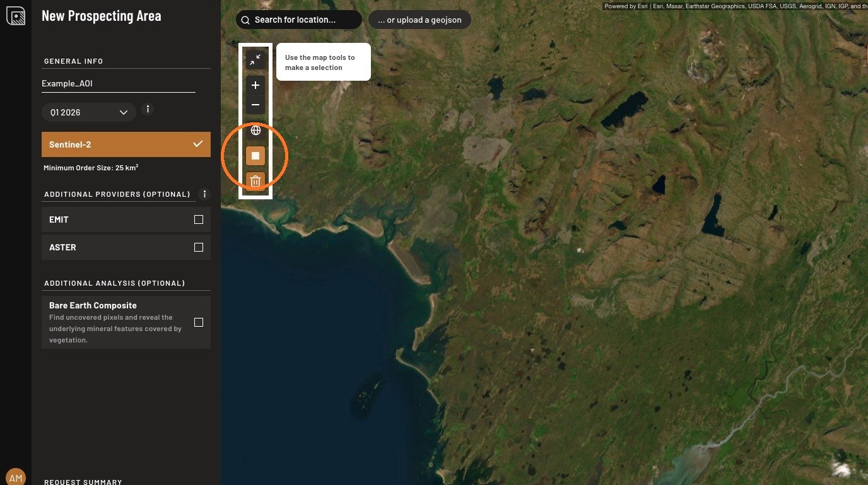Click the 'Minimum Order Size: 25 km²' text
This screenshot has height=485, width=868.
click(91, 168)
